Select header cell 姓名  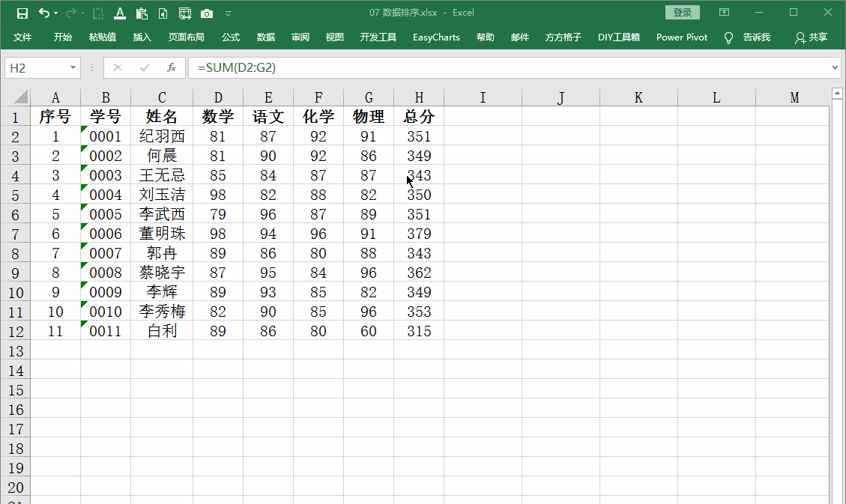click(x=162, y=116)
